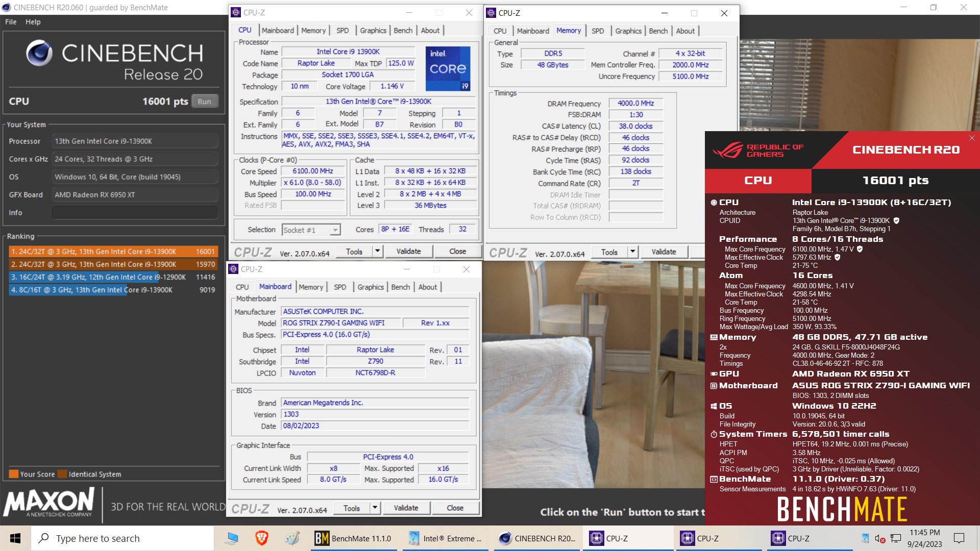Screen dimensions: 980x551
Task: Click the DRAM Frequency value 4000.0 MHz
Action: click(x=635, y=103)
